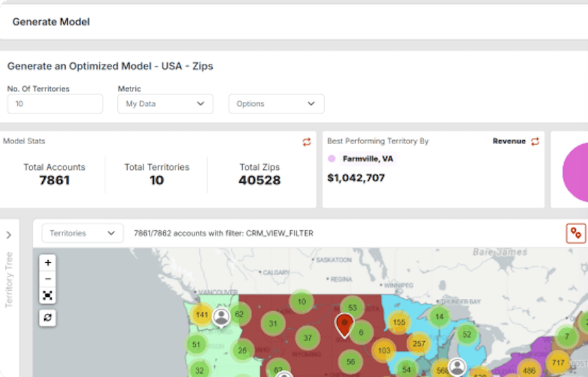The width and height of the screenshot is (588, 377).
Task: Click the 7 account cluster
Action: (x=567, y=336)
